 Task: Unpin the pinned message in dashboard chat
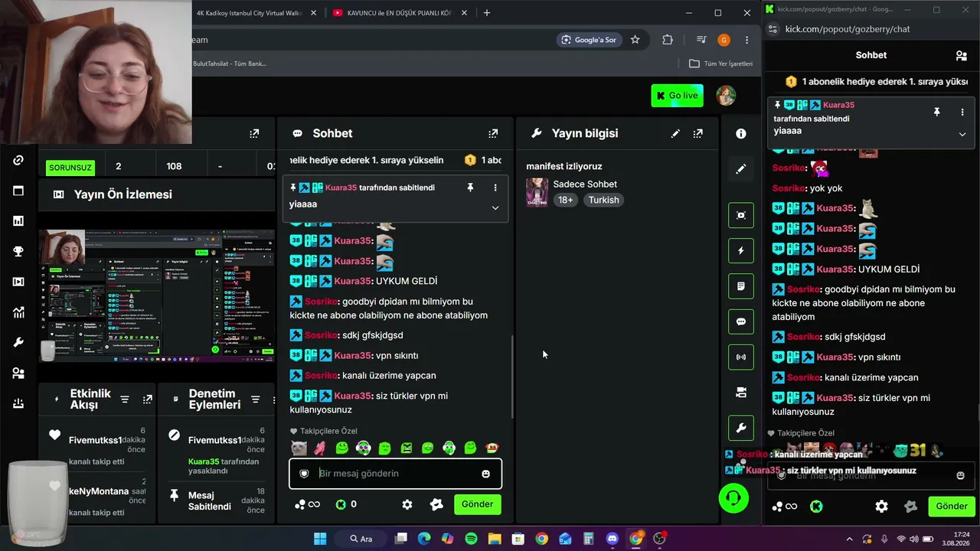pyautogui.click(x=470, y=187)
